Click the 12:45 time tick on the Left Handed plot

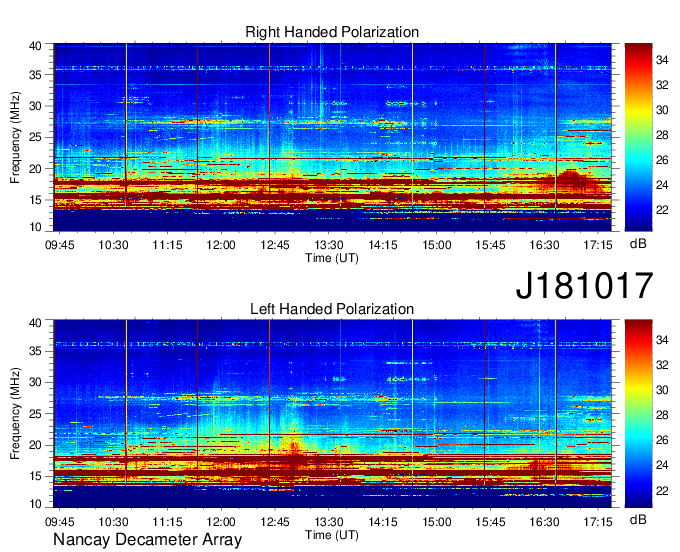(275, 522)
